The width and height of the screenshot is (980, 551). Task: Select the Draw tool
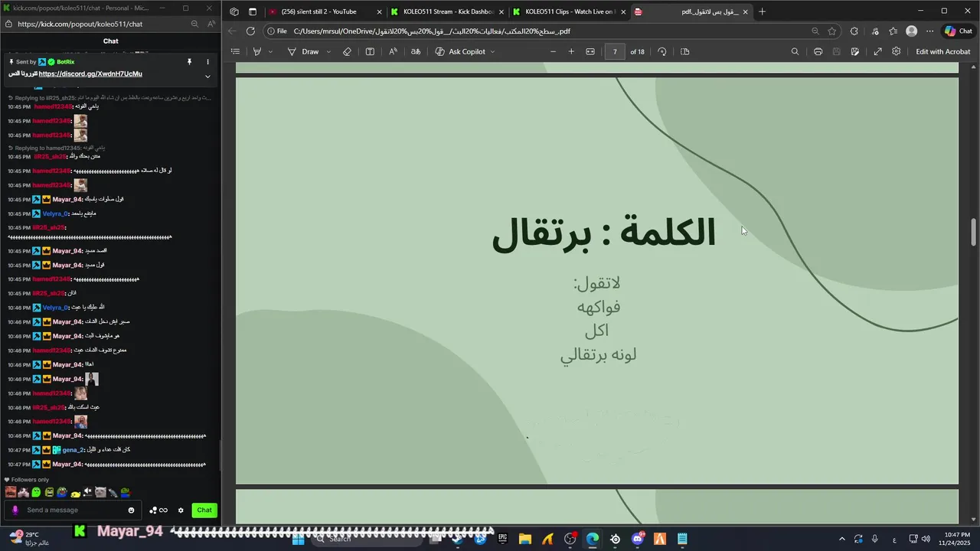tap(303, 51)
